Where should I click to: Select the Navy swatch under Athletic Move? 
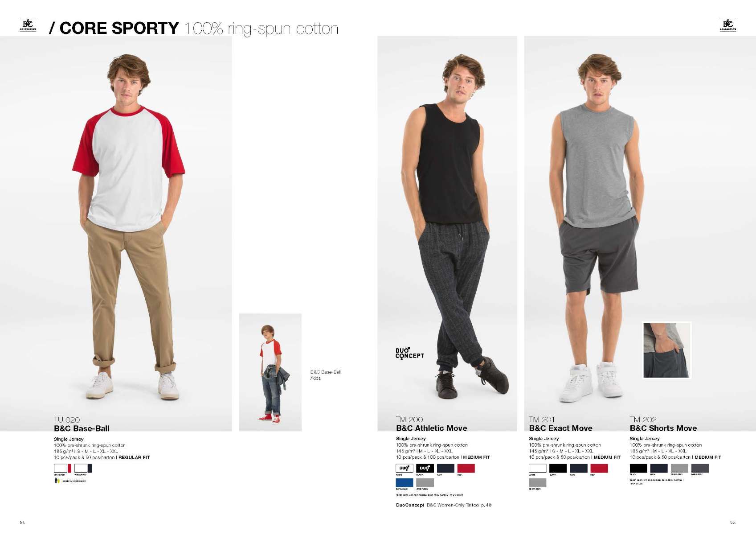[445, 468]
